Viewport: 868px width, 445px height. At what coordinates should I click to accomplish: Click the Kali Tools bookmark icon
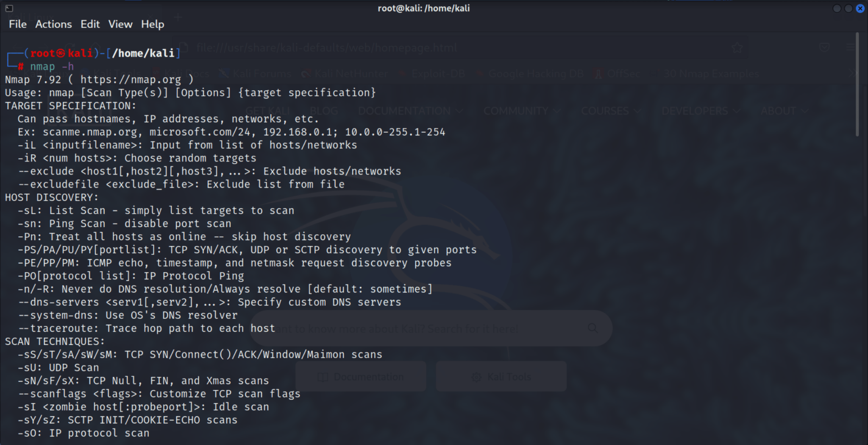[x=85, y=73]
